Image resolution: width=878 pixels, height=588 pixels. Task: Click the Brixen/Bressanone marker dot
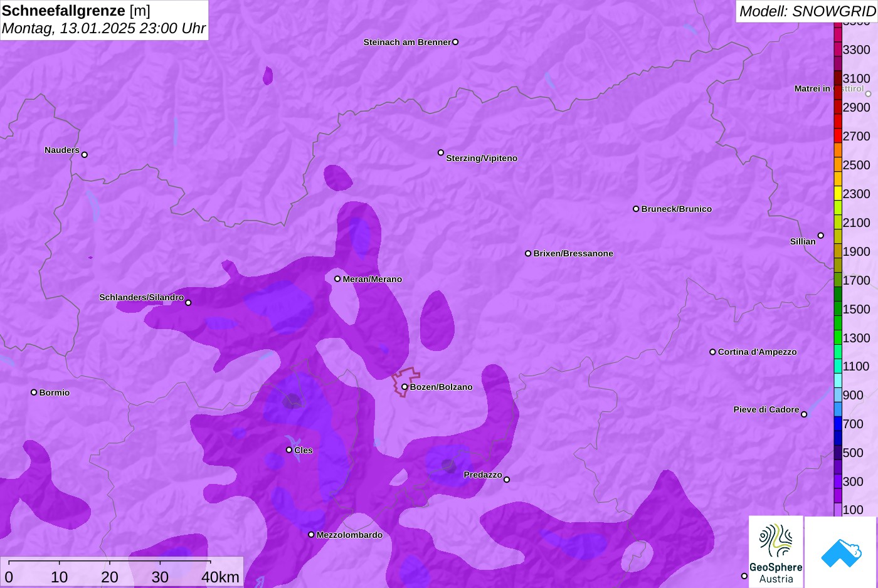tap(528, 253)
